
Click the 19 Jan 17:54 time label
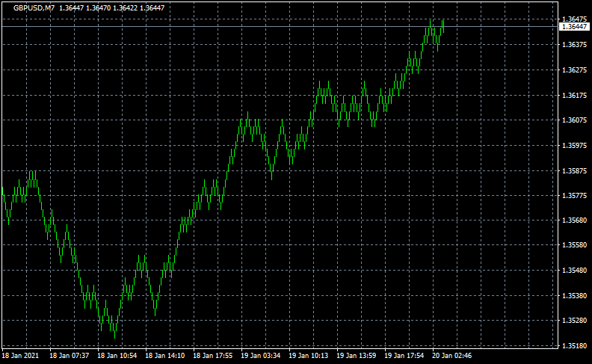(404, 356)
